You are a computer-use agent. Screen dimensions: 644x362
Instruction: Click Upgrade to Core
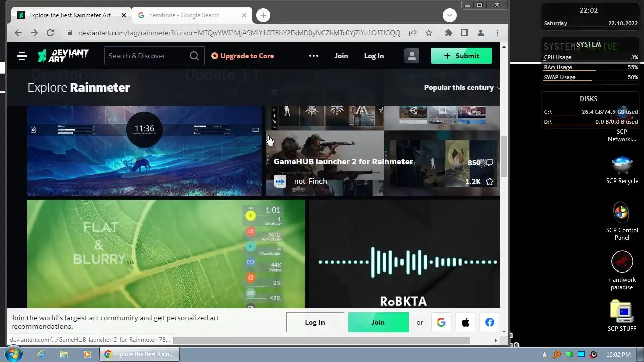(x=243, y=56)
